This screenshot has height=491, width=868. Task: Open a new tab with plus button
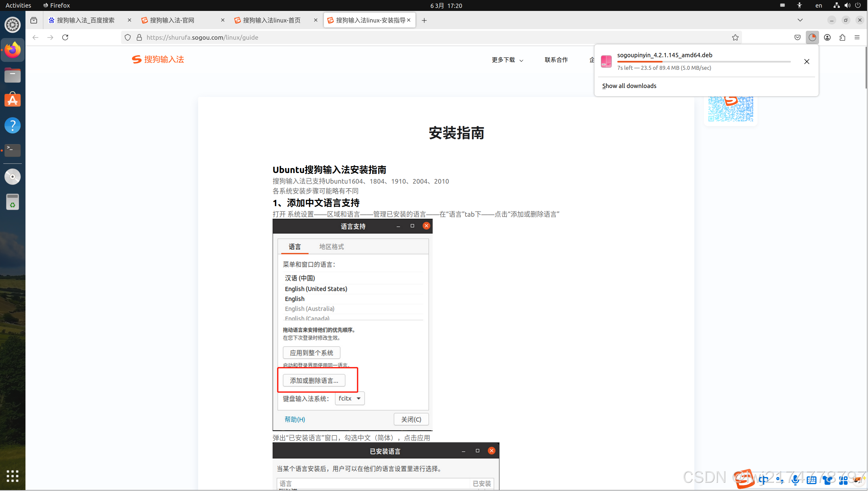click(424, 20)
